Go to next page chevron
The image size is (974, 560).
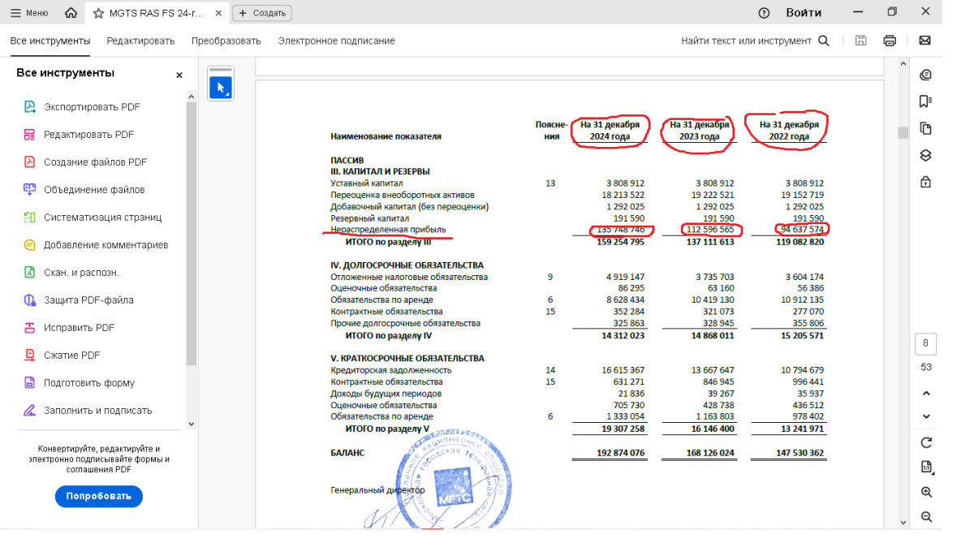point(926,416)
